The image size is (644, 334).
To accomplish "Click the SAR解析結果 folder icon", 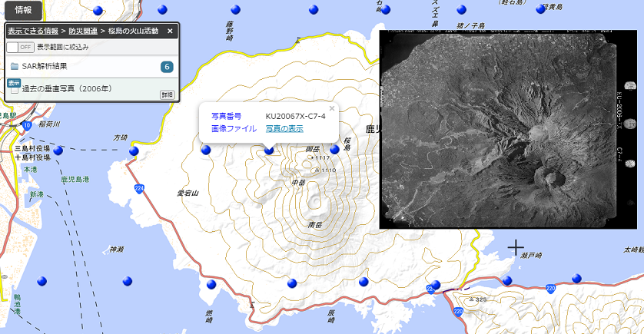I will point(14,67).
